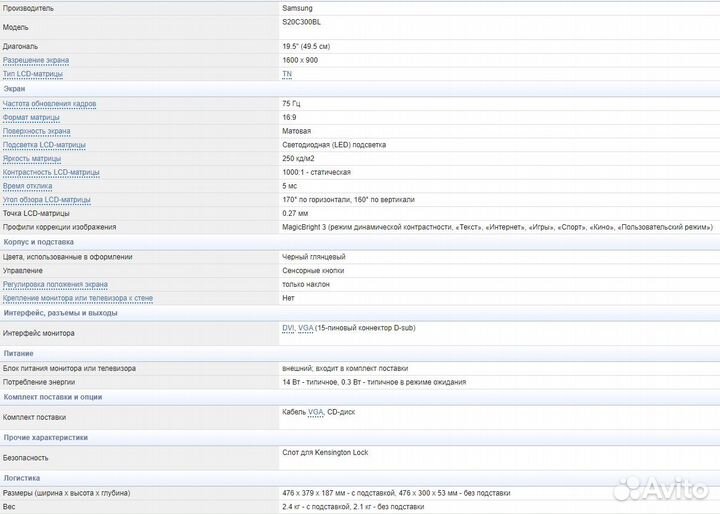Click the 'Интерфейс монитора' row label
Image resolution: width=720 pixels, height=514 pixels.
point(39,333)
